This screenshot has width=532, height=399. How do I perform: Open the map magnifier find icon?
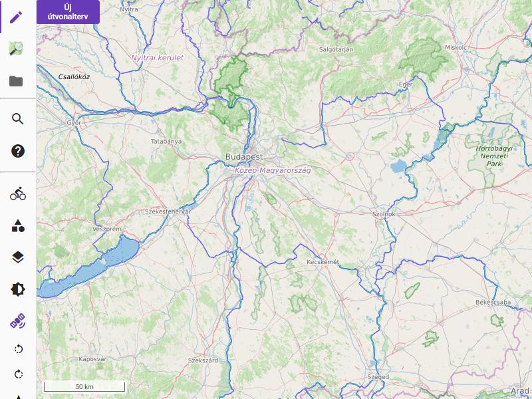[16, 48]
